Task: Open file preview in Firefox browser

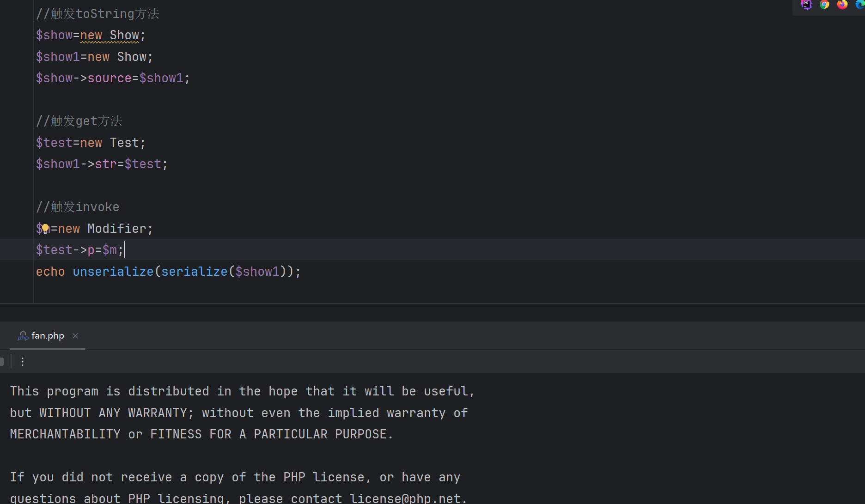Action: point(842,5)
